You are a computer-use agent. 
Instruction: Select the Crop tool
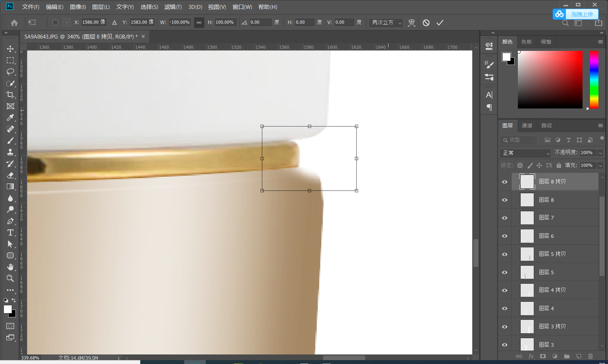coord(10,95)
